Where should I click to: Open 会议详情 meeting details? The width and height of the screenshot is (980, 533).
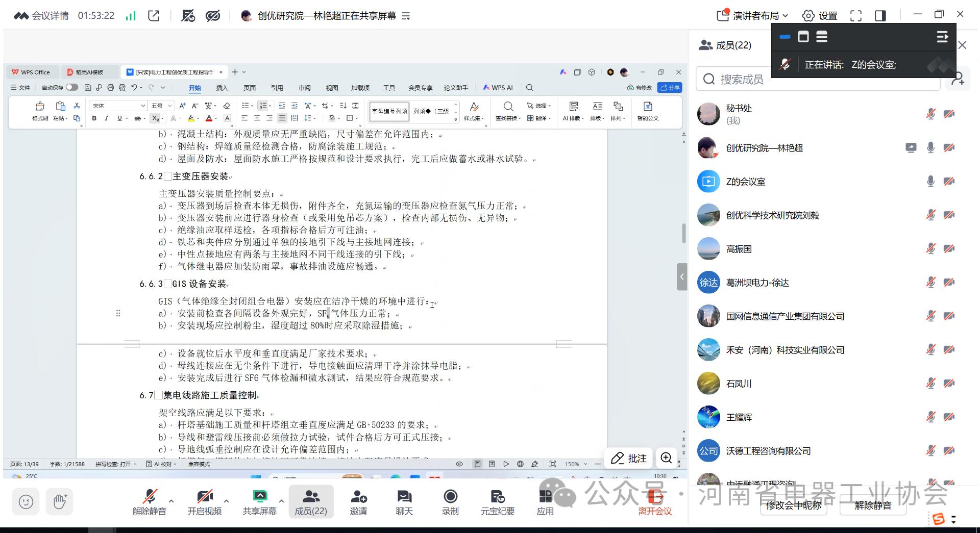(41, 16)
